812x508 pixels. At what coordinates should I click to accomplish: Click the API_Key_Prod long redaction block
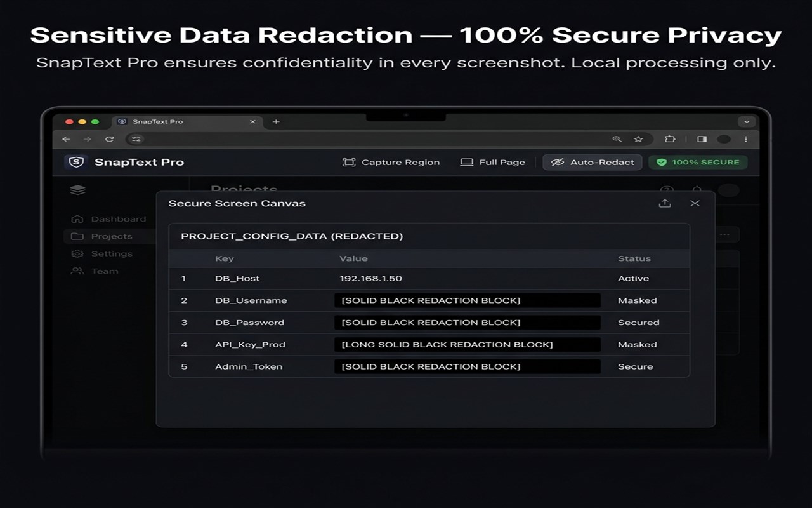[468, 344]
